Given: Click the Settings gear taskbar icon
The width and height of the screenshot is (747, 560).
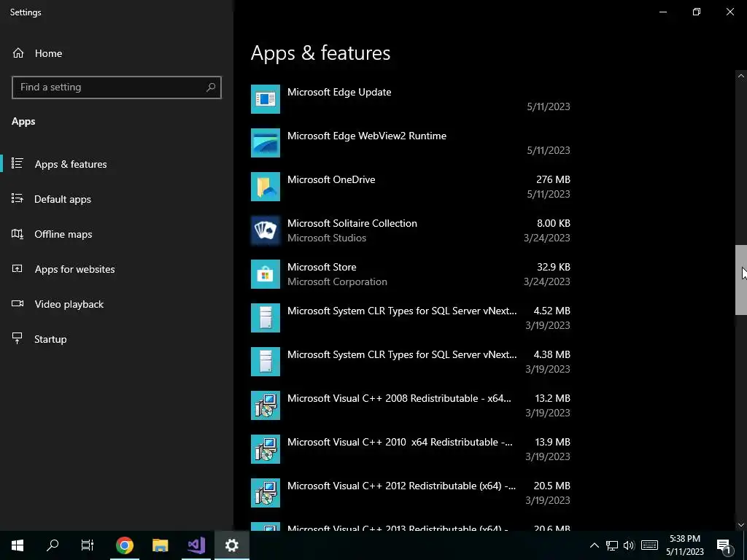Looking at the screenshot, I should tap(232, 545).
